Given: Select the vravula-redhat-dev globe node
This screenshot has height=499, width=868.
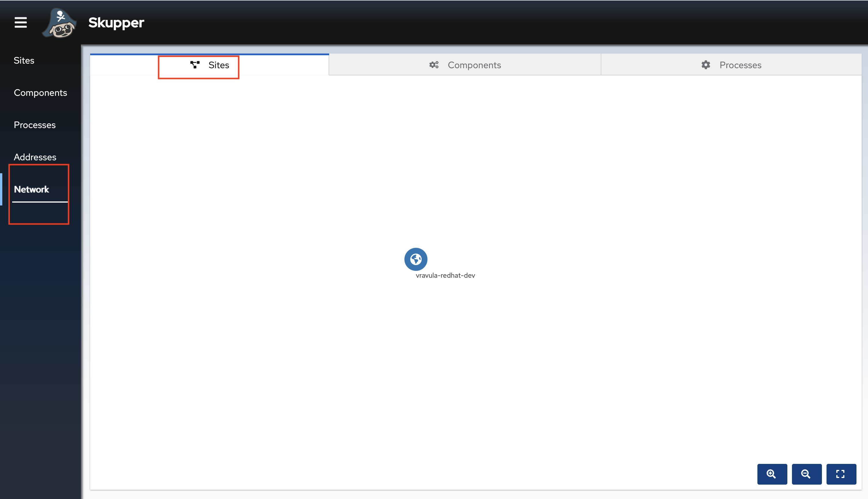Looking at the screenshot, I should tap(416, 259).
